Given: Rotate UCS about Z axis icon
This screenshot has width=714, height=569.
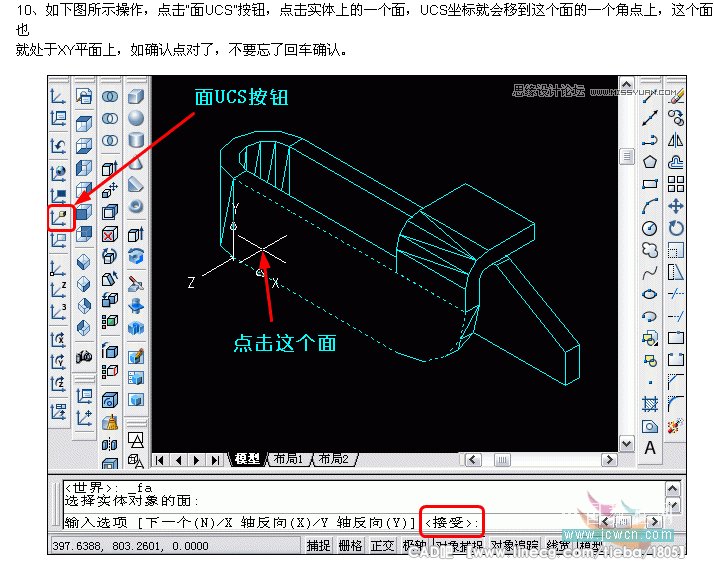Looking at the screenshot, I should (x=59, y=383).
